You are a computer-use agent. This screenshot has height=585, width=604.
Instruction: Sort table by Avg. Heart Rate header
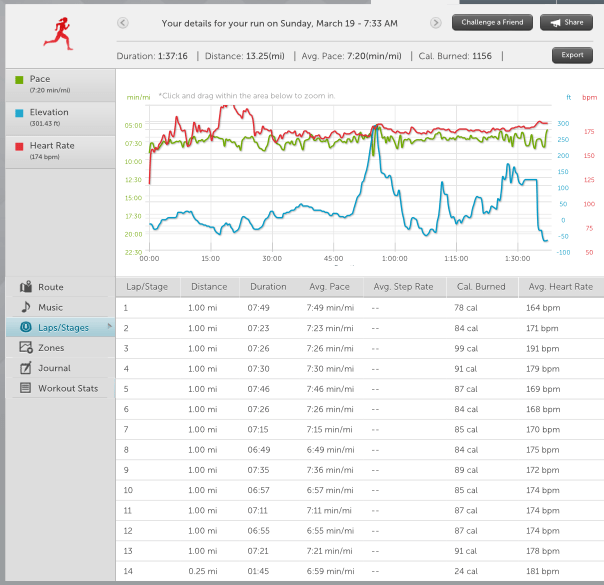(x=560, y=286)
